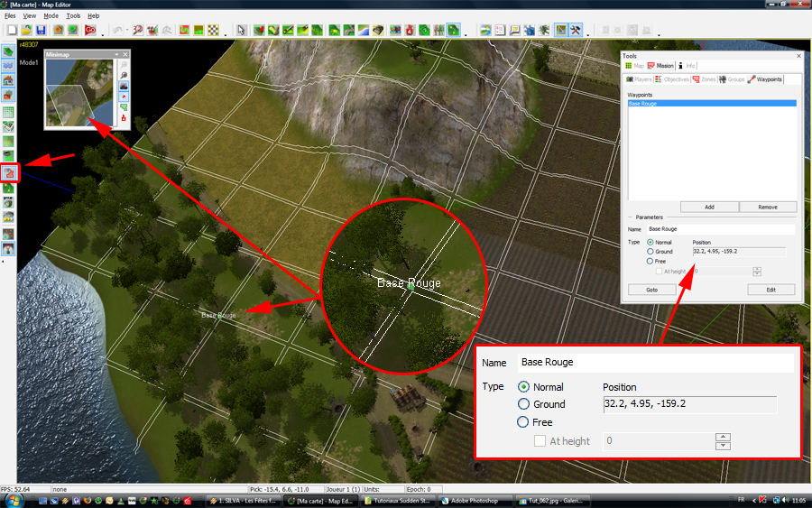This screenshot has height=508, width=812.
Task: Decrease At height value with down stepper
Action: [x=757, y=273]
